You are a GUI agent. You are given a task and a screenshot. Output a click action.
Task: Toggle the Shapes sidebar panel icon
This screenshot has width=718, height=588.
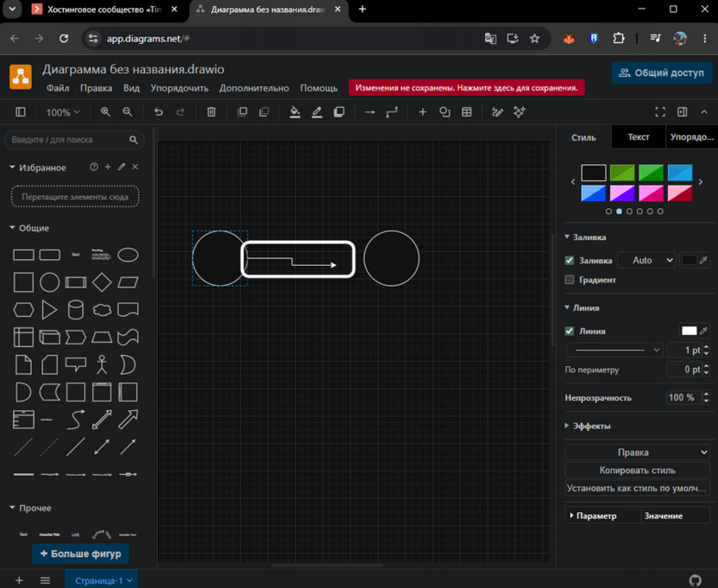(x=21, y=112)
